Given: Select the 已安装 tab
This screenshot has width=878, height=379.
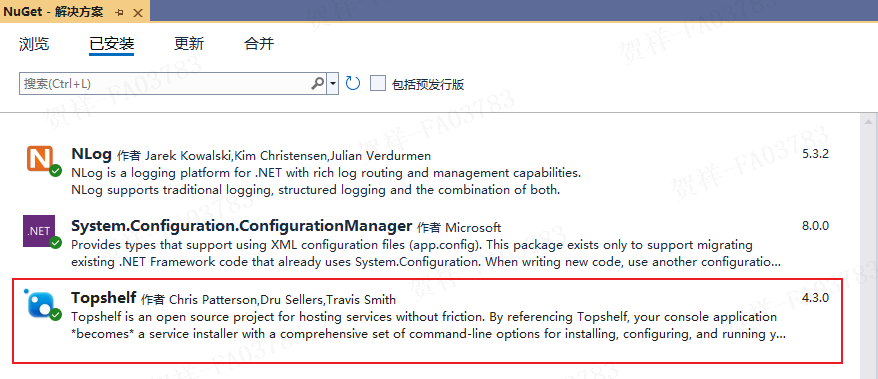Looking at the screenshot, I should click(x=111, y=44).
